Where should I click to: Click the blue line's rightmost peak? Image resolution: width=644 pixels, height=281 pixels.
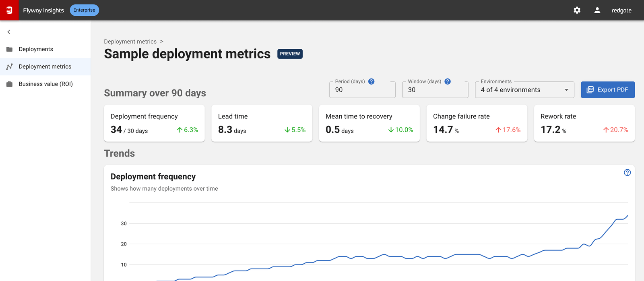(x=627, y=216)
